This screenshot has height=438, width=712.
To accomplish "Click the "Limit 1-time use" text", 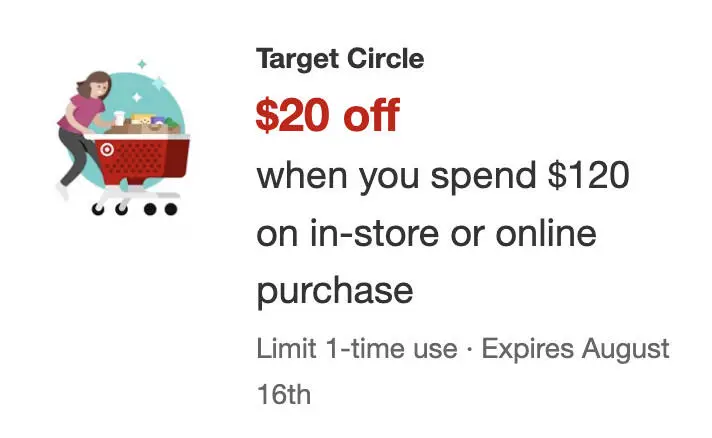I will (x=355, y=349).
